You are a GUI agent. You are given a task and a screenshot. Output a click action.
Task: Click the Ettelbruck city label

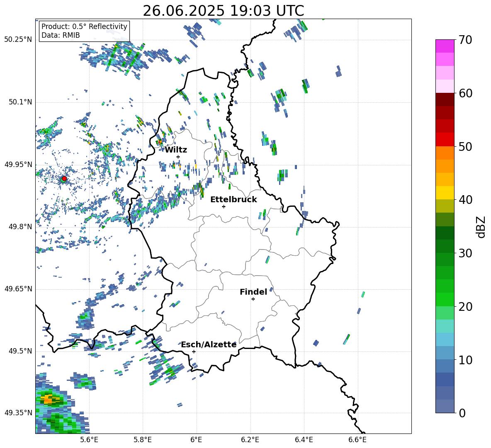click(x=233, y=200)
